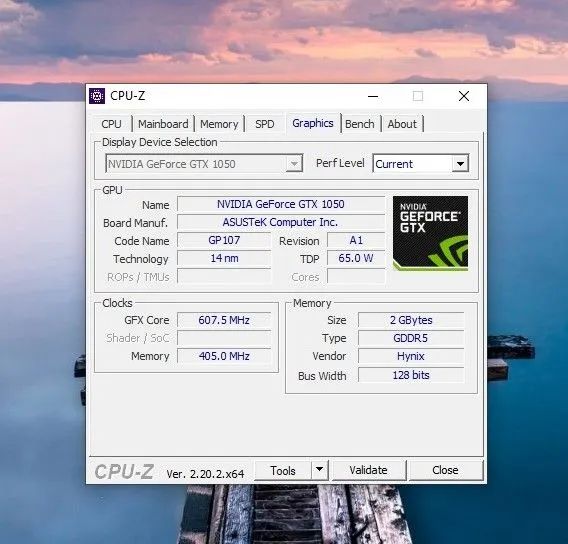The height and width of the screenshot is (544, 568).
Task: Click the 65.0 W TDP value
Action: click(x=356, y=258)
